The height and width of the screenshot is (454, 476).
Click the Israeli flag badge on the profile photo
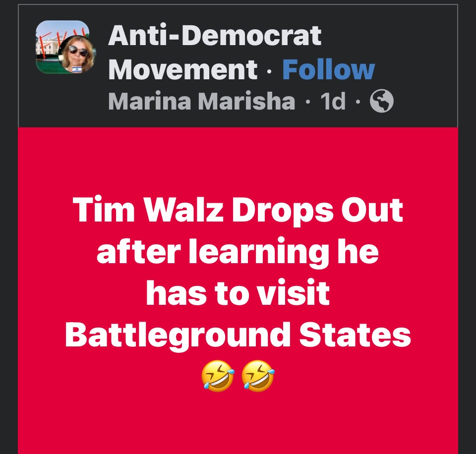pos(77,69)
